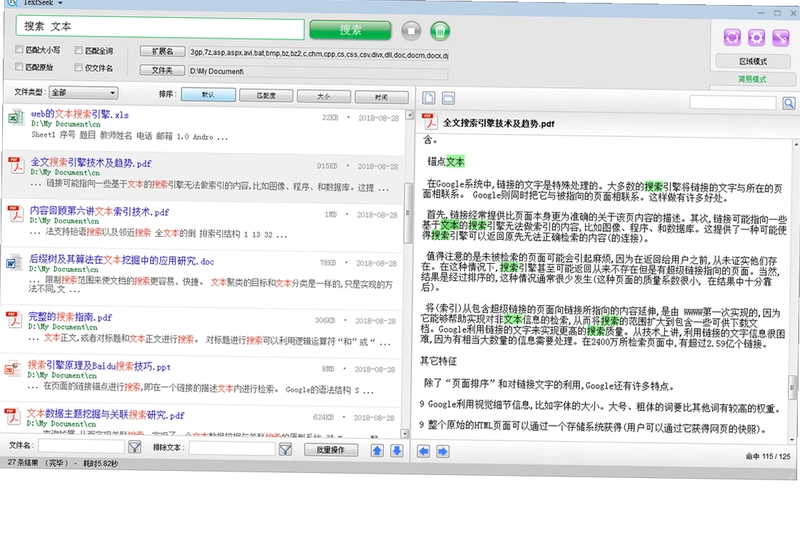Click the 文件名 filter input field
Screen dimensions: 800x542
pos(82,447)
